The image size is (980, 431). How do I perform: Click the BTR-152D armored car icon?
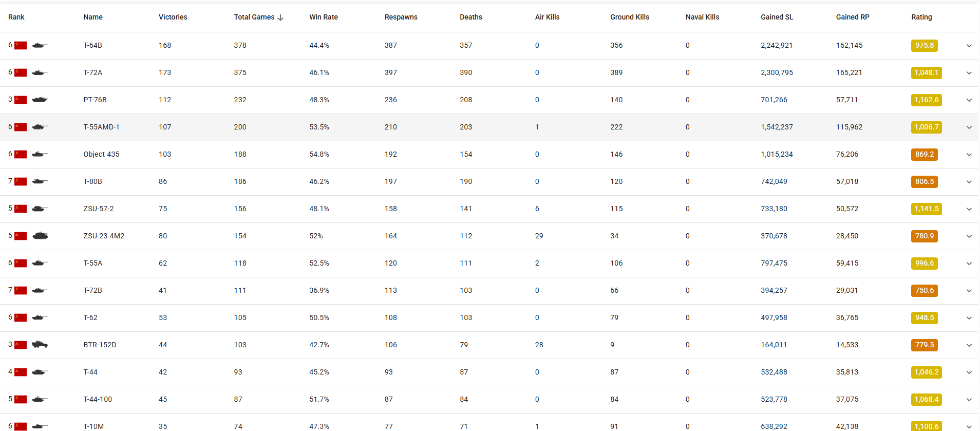(40, 345)
